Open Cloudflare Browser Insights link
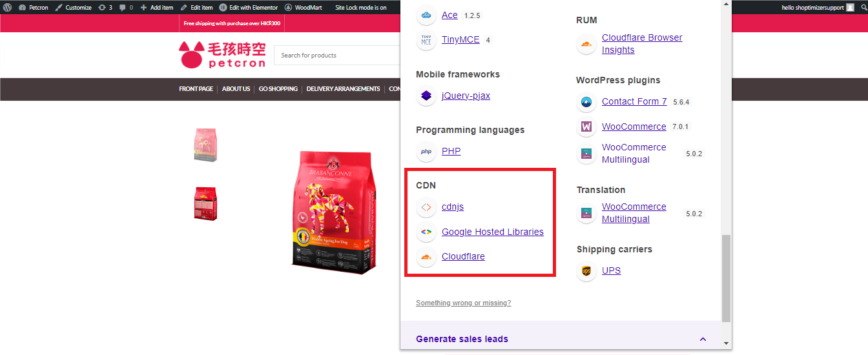 (642, 44)
